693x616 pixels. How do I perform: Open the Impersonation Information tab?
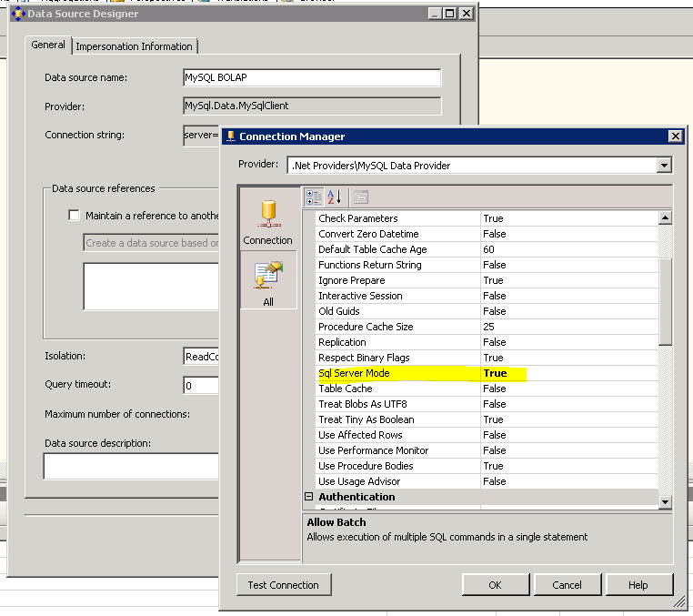click(134, 46)
